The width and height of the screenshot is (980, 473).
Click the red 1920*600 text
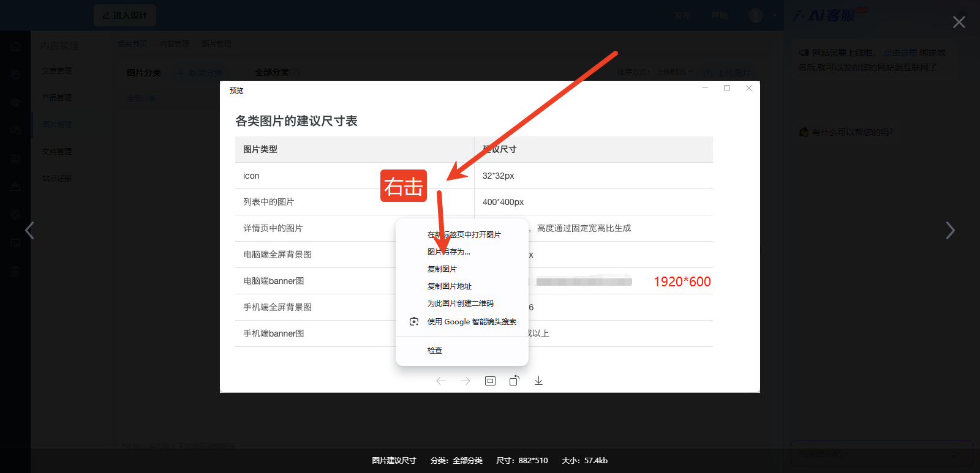click(682, 281)
